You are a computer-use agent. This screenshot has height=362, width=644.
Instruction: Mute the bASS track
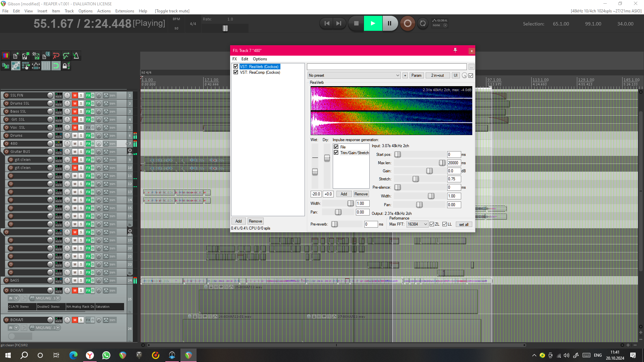[x=75, y=281]
